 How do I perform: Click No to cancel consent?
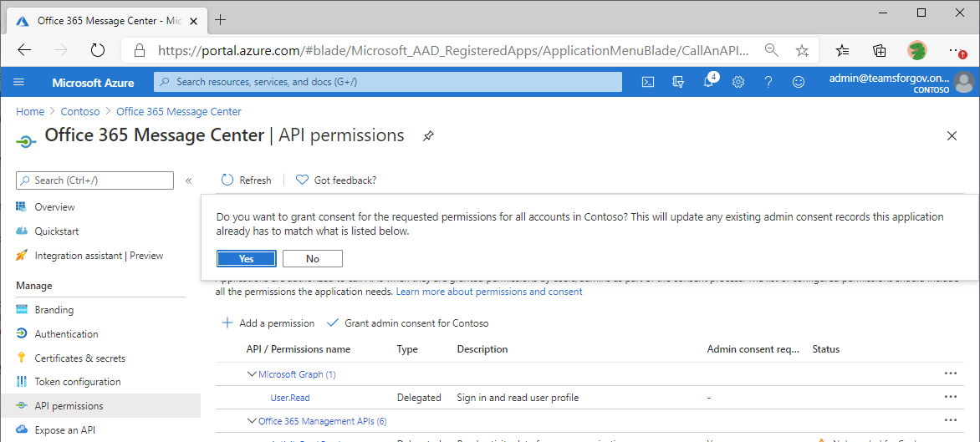pos(313,259)
